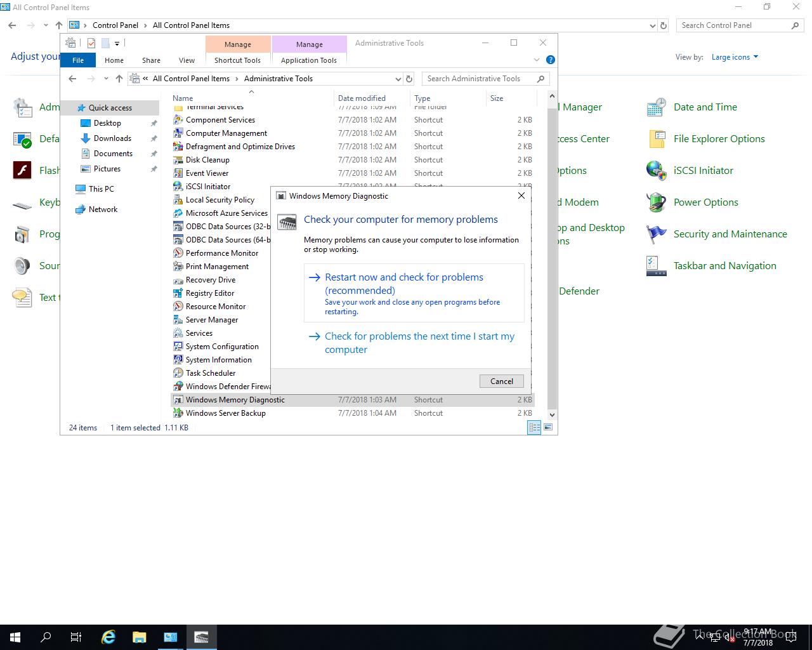Select the Disk Cleanup icon
The height and width of the screenshot is (650, 812).
point(178,160)
